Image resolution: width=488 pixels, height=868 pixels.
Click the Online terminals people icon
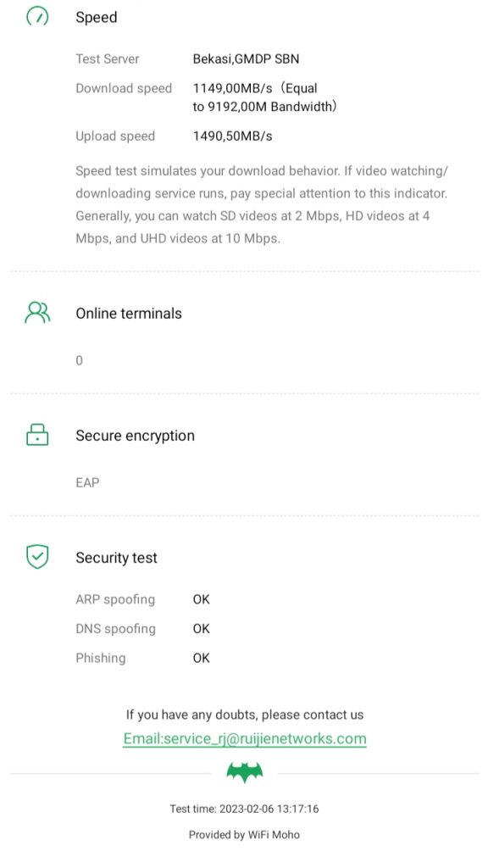(x=37, y=313)
